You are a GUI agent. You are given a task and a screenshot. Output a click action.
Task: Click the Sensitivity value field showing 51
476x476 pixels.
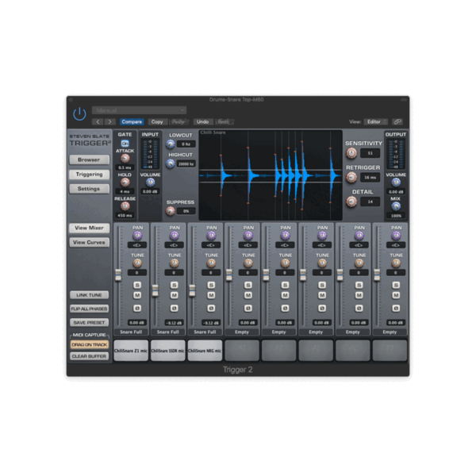370,153
